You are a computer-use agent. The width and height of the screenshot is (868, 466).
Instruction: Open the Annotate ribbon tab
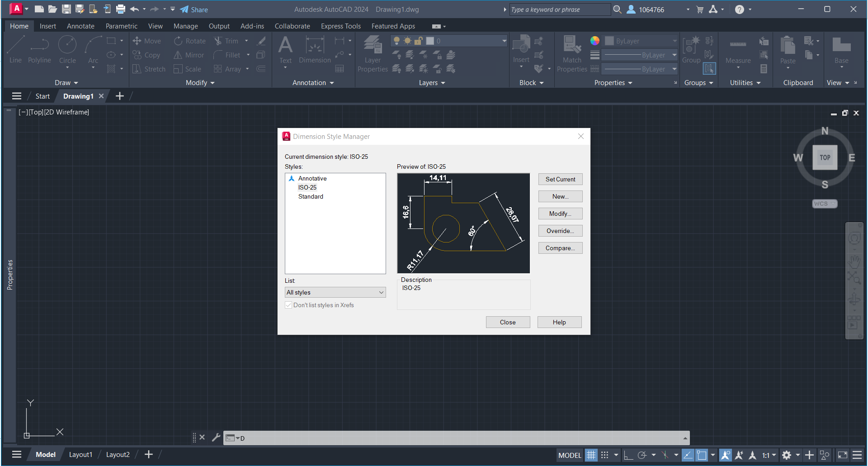tap(80, 26)
